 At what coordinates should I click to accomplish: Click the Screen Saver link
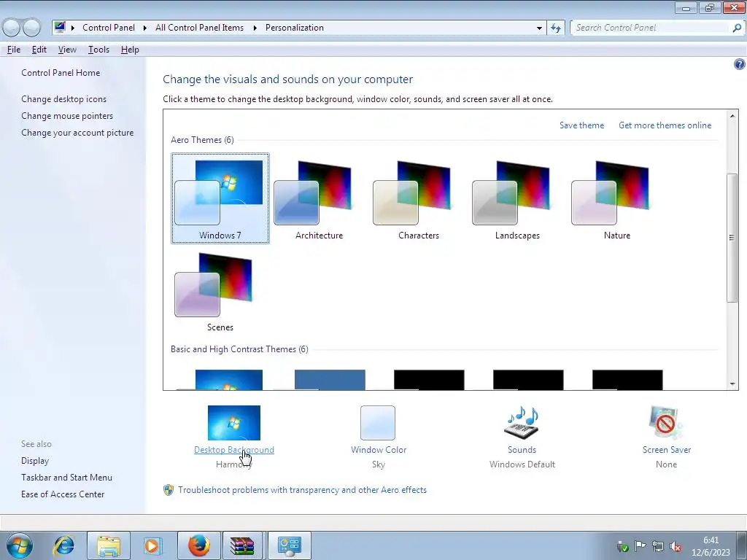click(667, 449)
